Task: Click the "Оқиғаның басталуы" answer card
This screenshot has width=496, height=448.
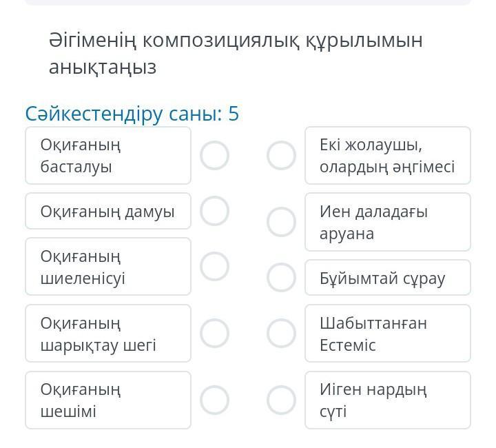Action: (108, 156)
